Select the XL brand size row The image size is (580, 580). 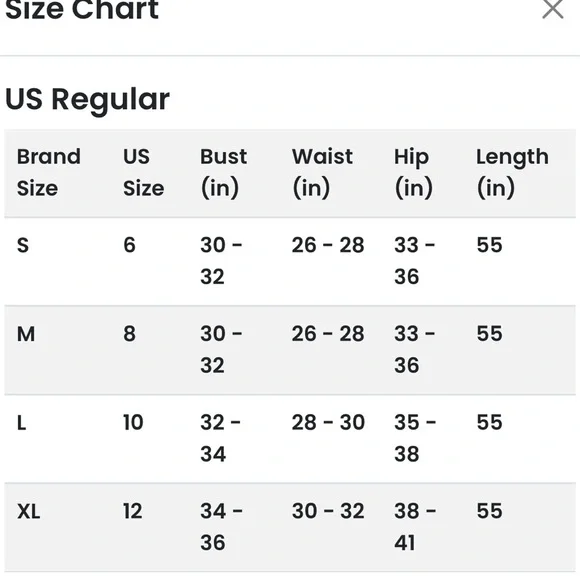tap(290, 527)
